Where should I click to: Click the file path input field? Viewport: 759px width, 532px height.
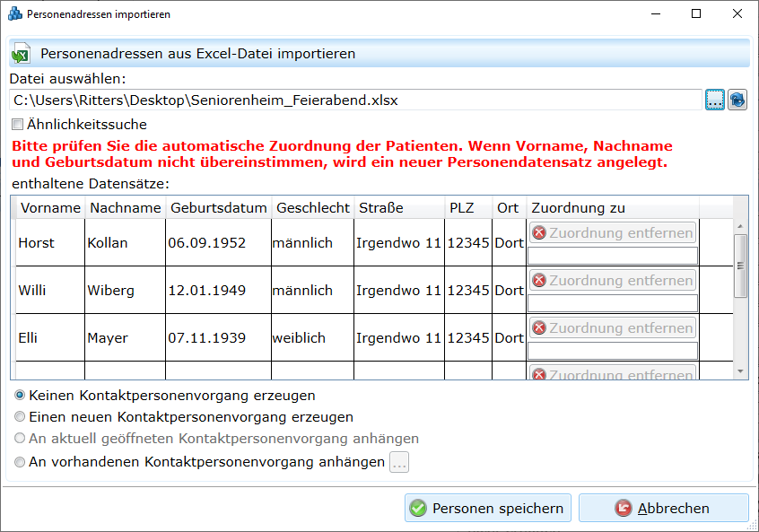355,100
